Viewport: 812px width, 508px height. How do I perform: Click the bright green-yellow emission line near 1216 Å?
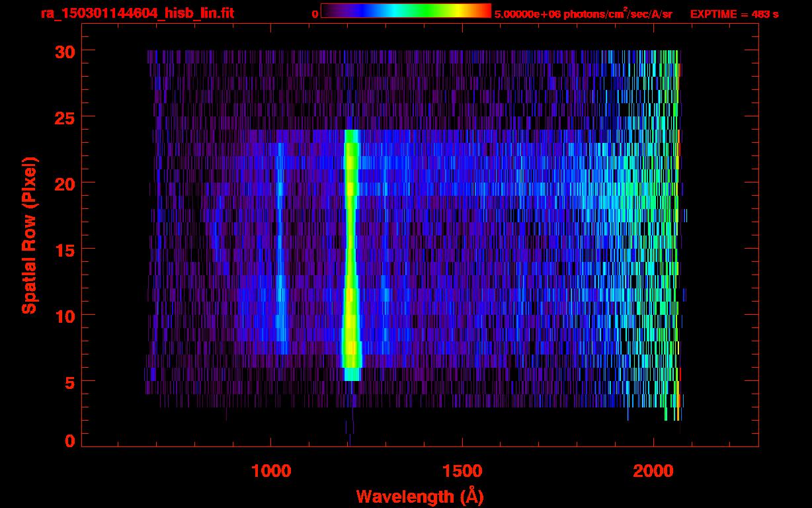tap(351, 255)
